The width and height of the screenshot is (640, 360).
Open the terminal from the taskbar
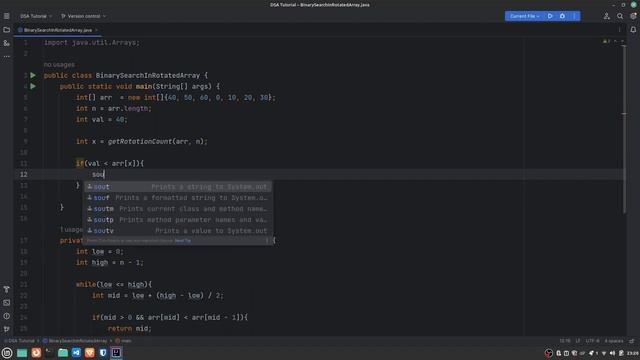[49, 353]
